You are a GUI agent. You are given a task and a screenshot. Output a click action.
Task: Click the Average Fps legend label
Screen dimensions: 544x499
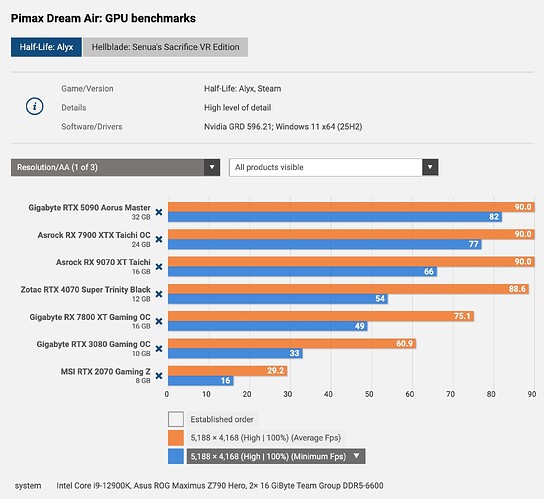tap(265, 438)
